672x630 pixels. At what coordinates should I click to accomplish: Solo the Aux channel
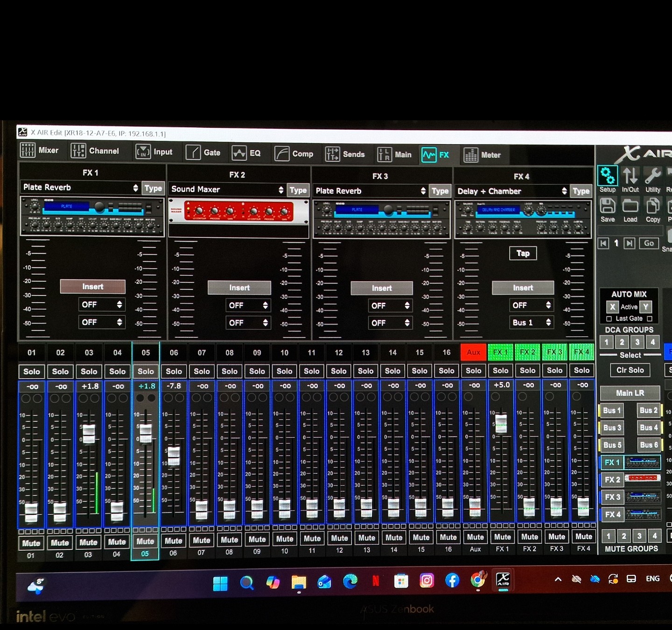click(473, 370)
